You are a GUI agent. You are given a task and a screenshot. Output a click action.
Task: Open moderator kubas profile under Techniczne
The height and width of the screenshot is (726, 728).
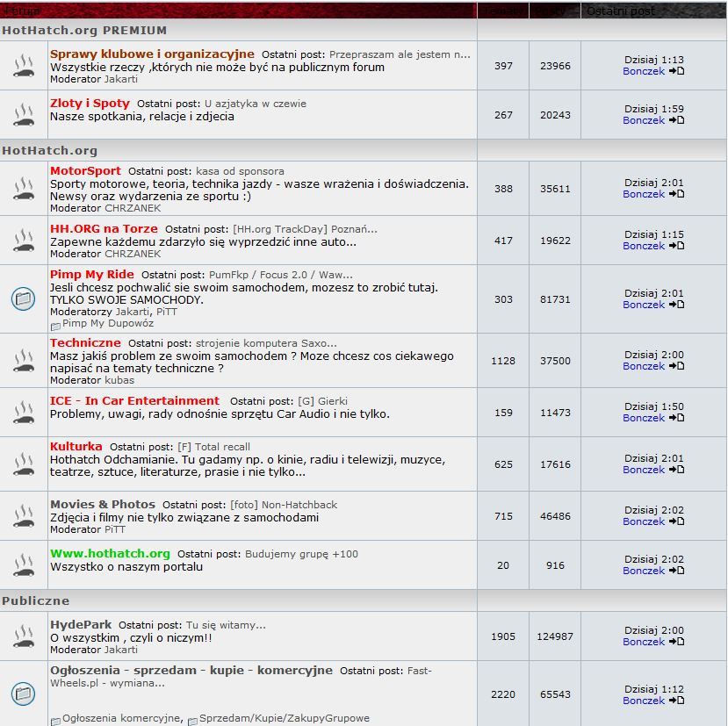(119, 380)
